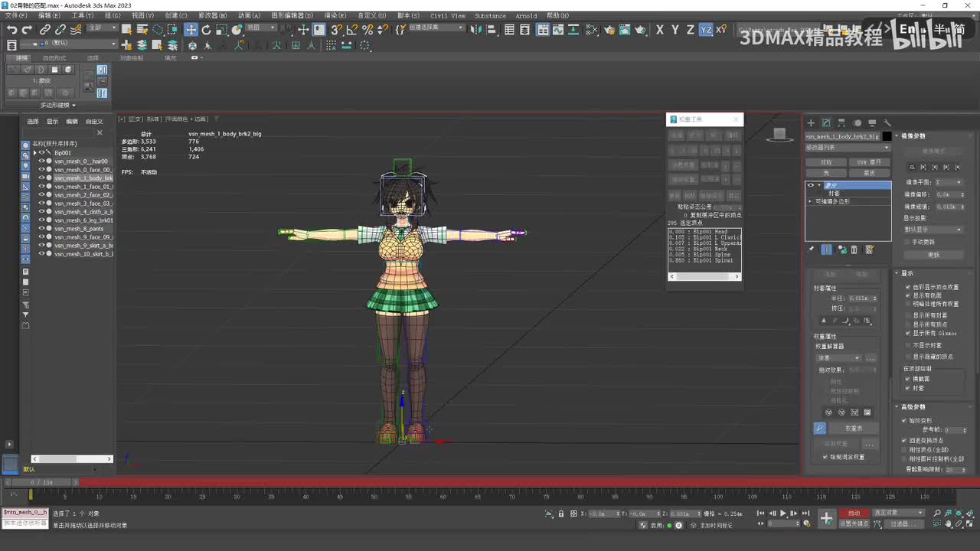Switch to the Modify panel icon
This screenshot has height=551, width=980.
pos(826,122)
